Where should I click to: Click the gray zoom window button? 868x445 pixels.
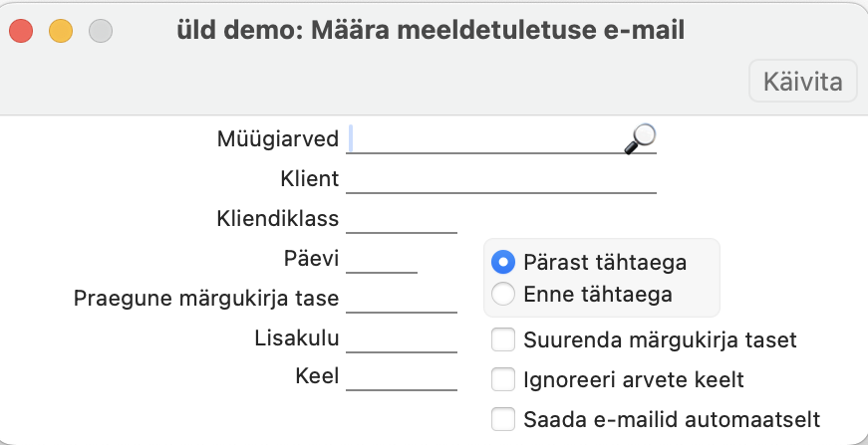[101, 31]
